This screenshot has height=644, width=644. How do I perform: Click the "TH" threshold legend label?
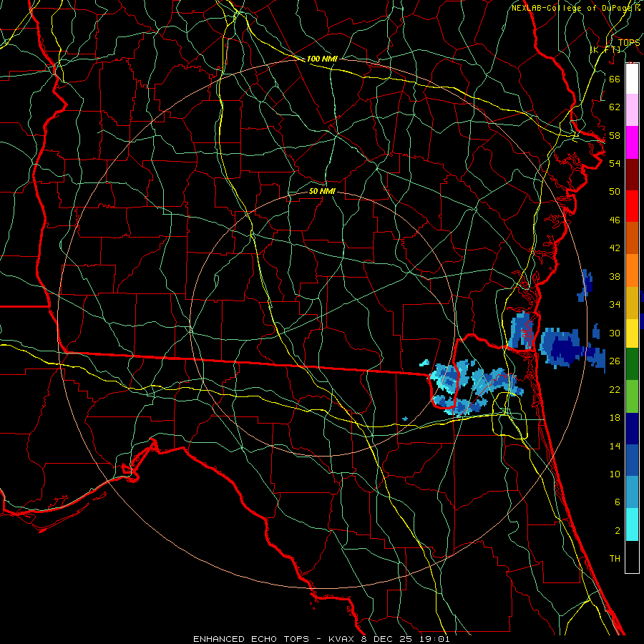click(615, 559)
